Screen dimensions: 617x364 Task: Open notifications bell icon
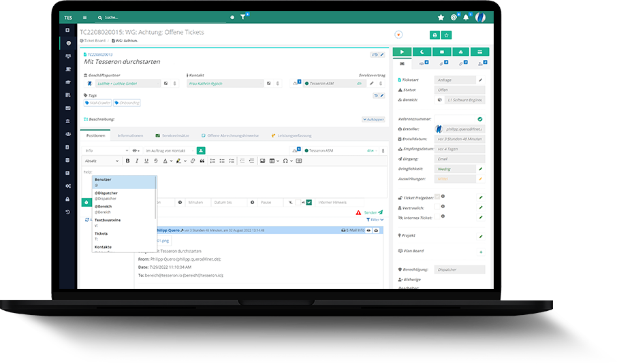[x=466, y=17]
